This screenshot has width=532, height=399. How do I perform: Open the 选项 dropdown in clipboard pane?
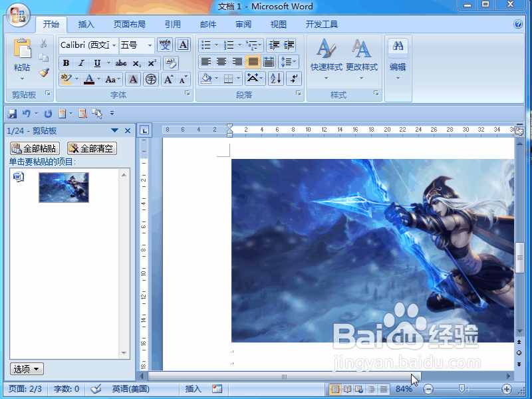pos(25,368)
